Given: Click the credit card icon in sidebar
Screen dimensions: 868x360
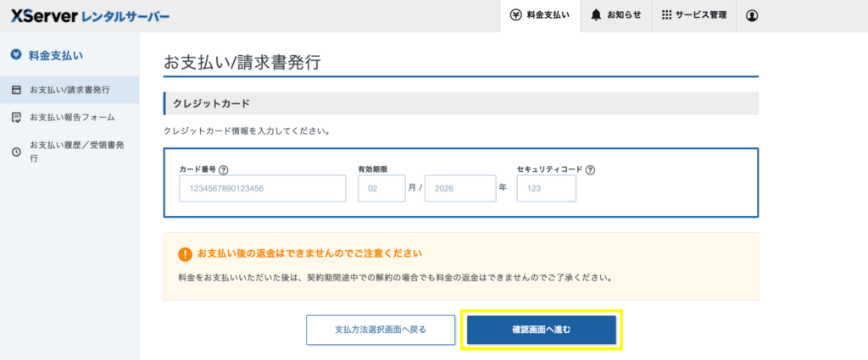Looking at the screenshot, I should (16, 89).
